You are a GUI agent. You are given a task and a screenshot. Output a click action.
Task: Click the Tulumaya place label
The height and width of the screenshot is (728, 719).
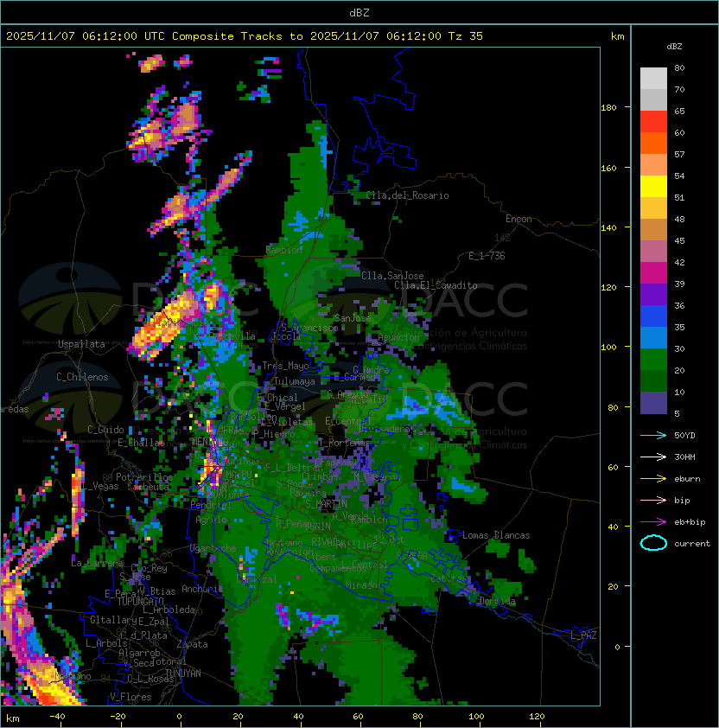[295, 381]
